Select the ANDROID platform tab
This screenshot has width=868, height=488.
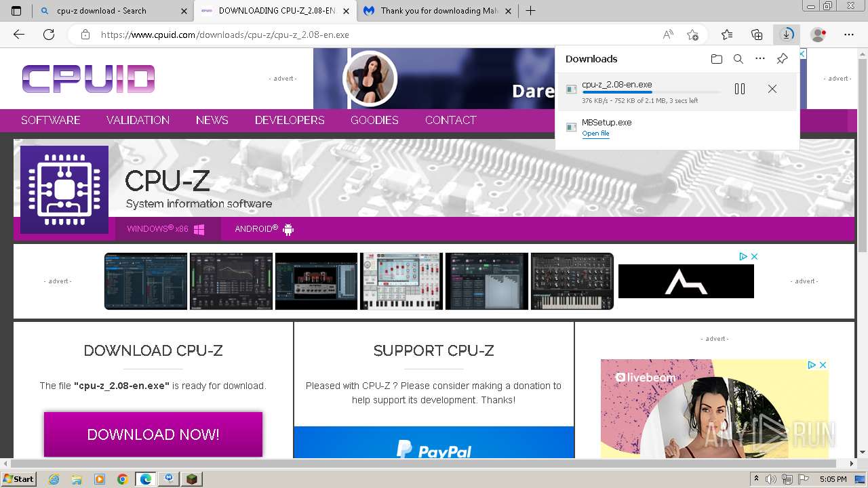point(264,229)
